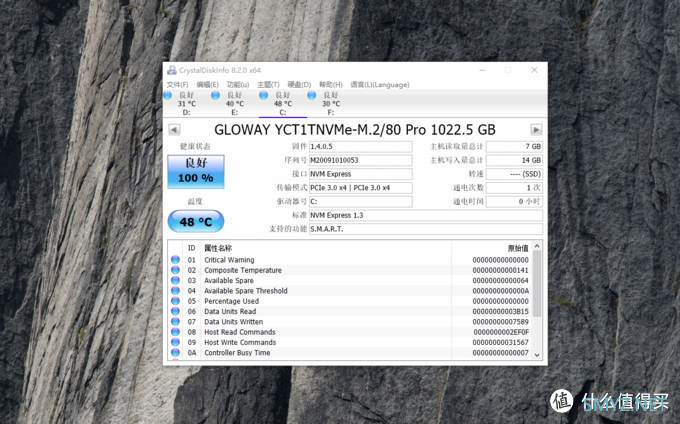Open the 文件(F) menu
The height and width of the screenshot is (424, 680).
(177, 85)
